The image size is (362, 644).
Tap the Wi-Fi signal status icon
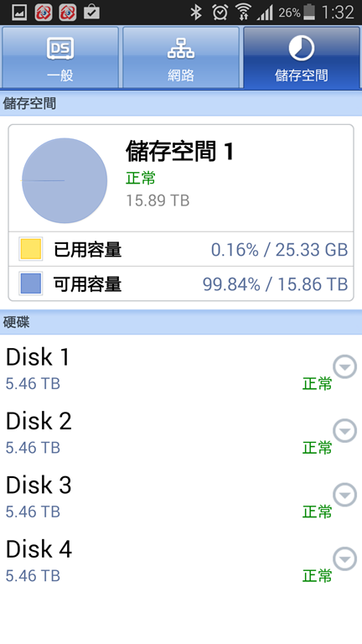pyautogui.click(x=243, y=13)
